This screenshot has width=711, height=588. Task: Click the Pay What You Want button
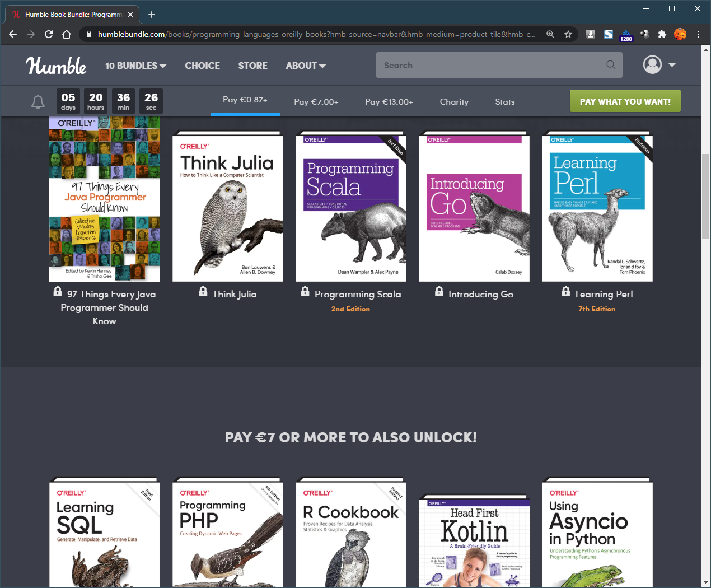(x=625, y=101)
